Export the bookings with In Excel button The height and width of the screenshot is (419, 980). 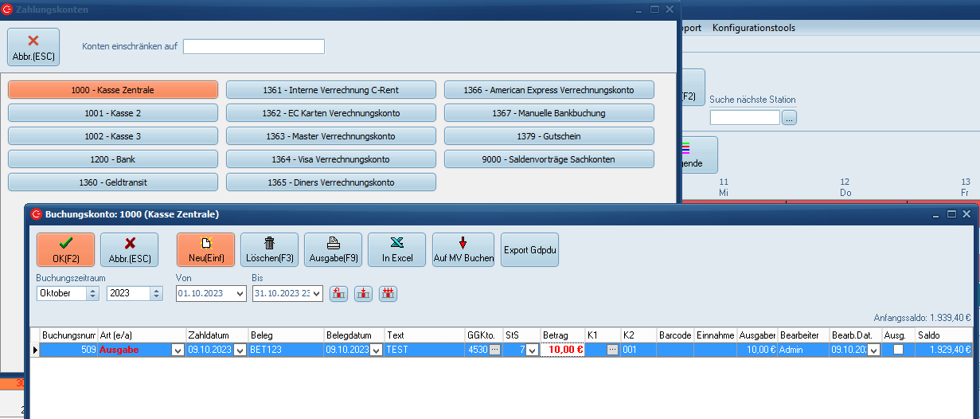(x=396, y=249)
